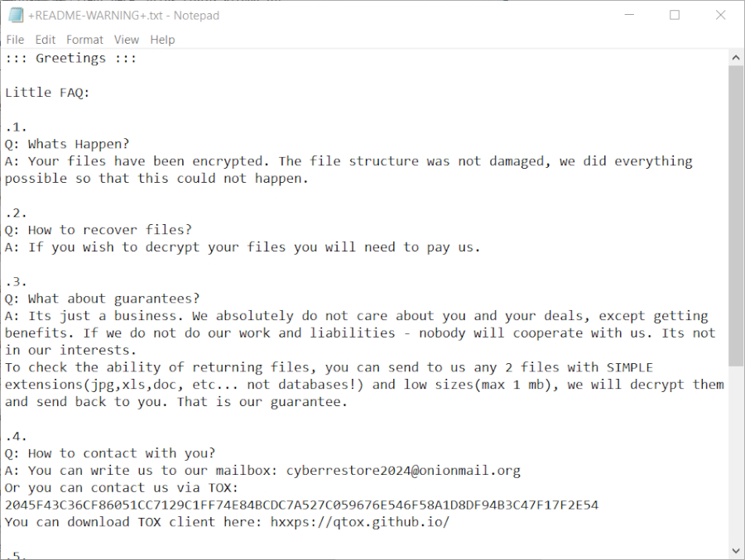Close the Notepad window
This screenshot has height=560, width=745.
click(x=719, y=15)
